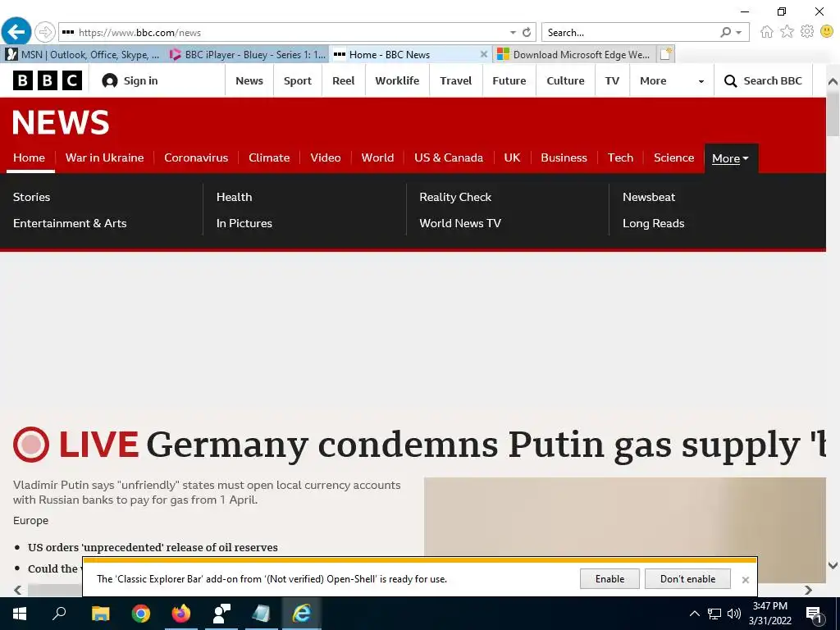The width and height of the screenshot is (840, 630).
Task: Open the Health link
Action: tap(234, 197)
